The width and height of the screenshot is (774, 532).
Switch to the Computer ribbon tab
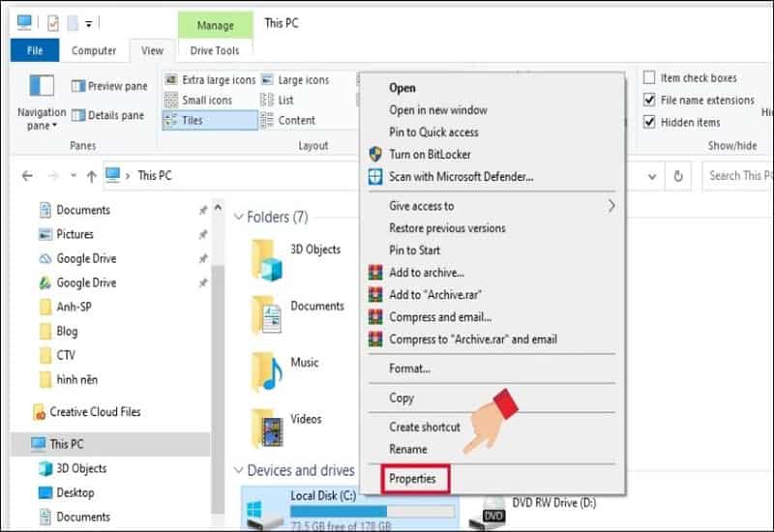pyautogui.click(x=94, y=51)
